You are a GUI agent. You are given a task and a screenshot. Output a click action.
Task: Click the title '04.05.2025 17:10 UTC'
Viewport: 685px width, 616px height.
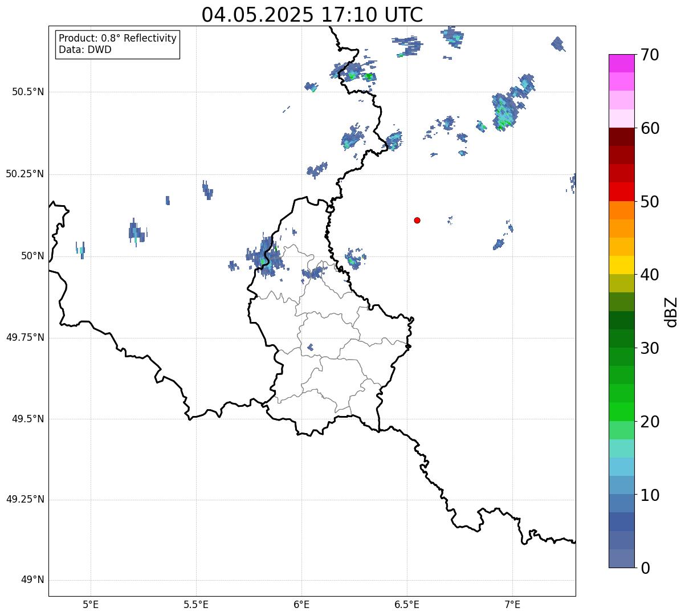pyautogui.click(x=312, y=15)
